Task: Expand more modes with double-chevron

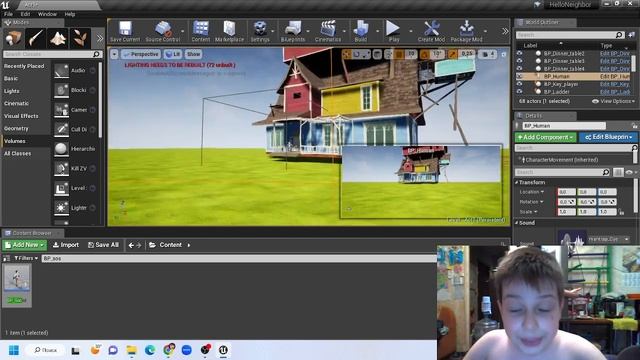Action: click(100, 38)
